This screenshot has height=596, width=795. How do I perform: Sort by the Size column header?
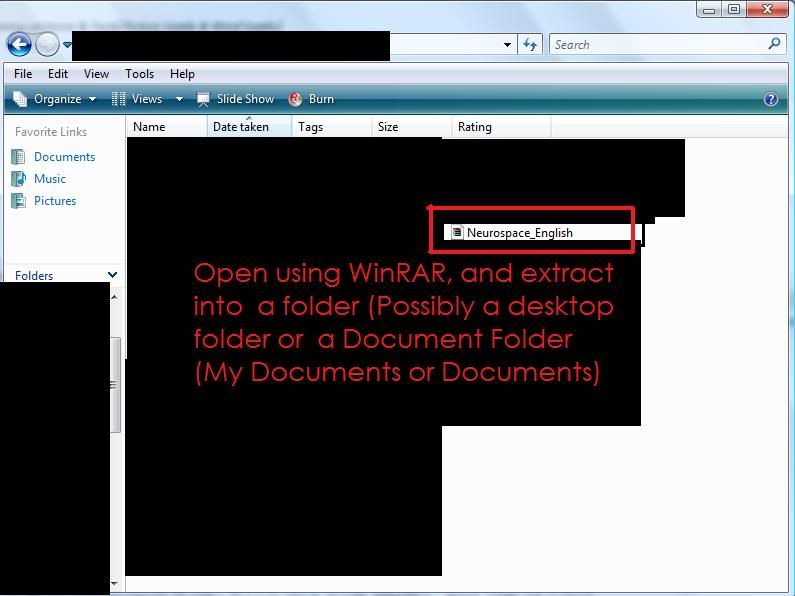388,127
